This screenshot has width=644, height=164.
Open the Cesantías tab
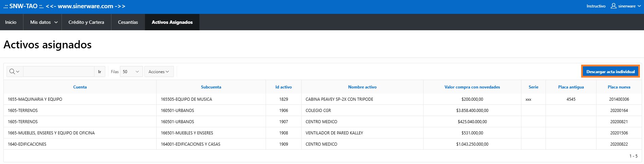tap(128, 22)
